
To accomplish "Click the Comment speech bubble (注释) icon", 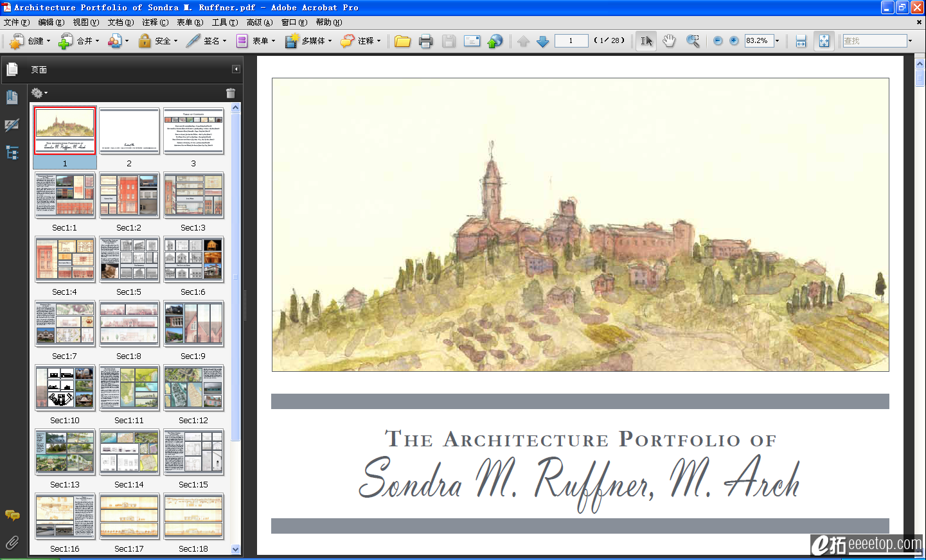I will click(x=348, y=41).
